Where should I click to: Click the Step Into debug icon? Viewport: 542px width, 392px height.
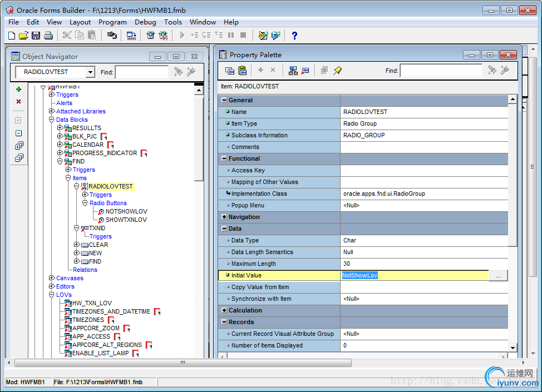(194, 35)
